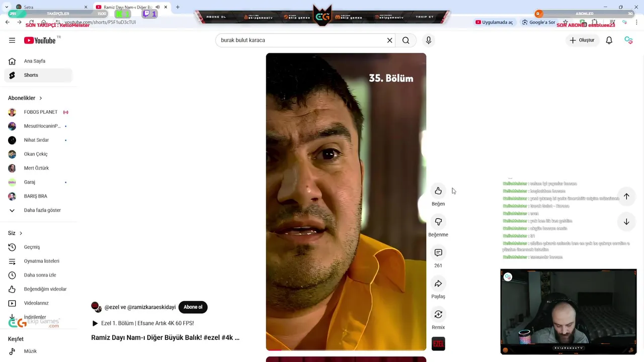
Task: Click the Ramiz Dayı Nam-ı Diğer title
Action: [165, 338]
